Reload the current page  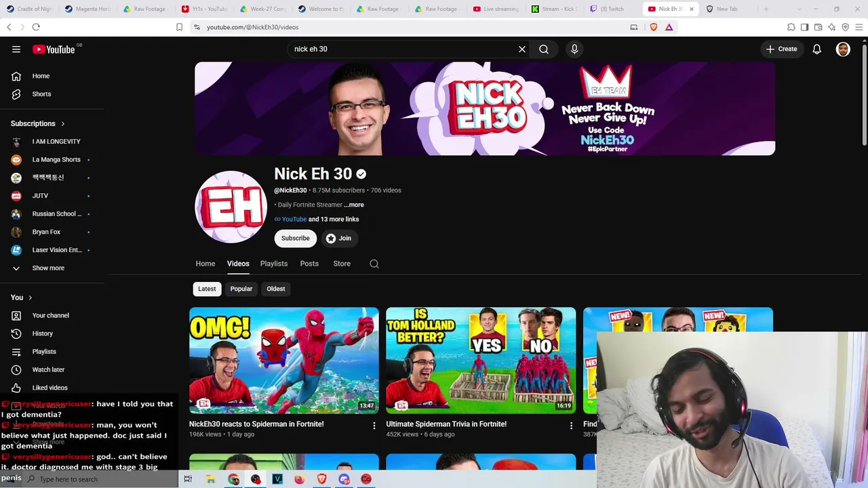point(36,27)
